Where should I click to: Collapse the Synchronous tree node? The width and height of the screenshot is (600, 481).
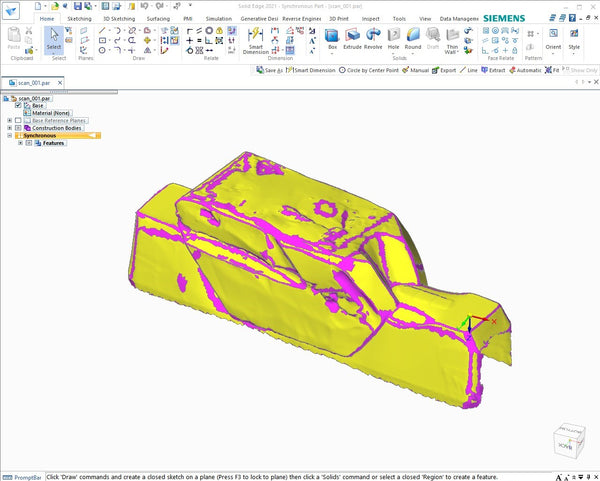[9, 136]
